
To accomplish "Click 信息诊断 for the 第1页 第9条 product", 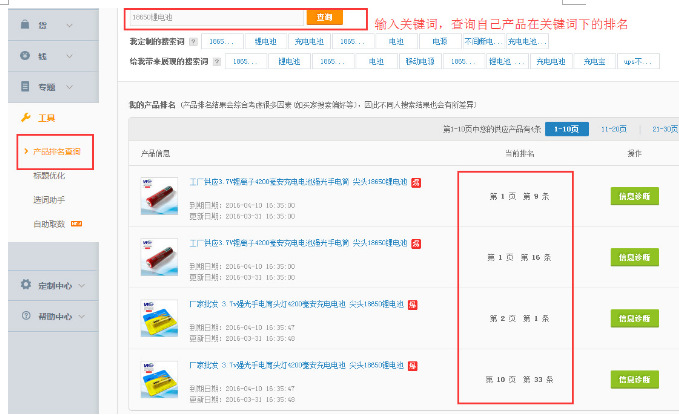I will [634, 196].
